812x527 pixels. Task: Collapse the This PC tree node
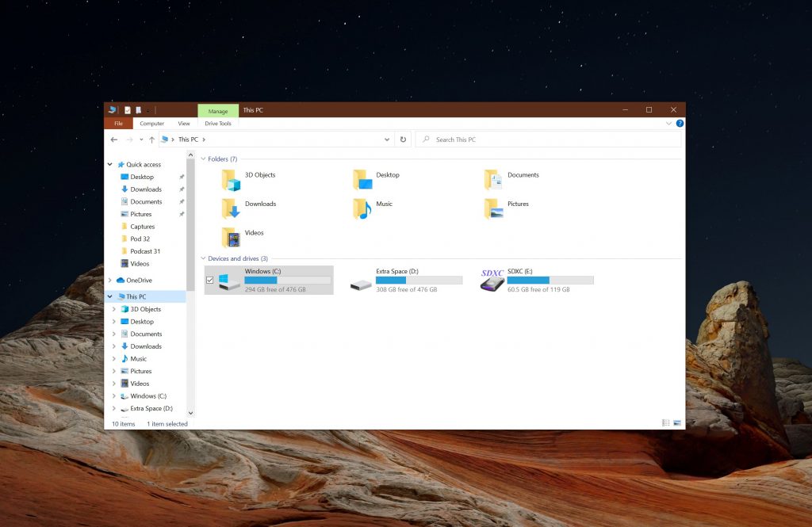tap(109, 296)
